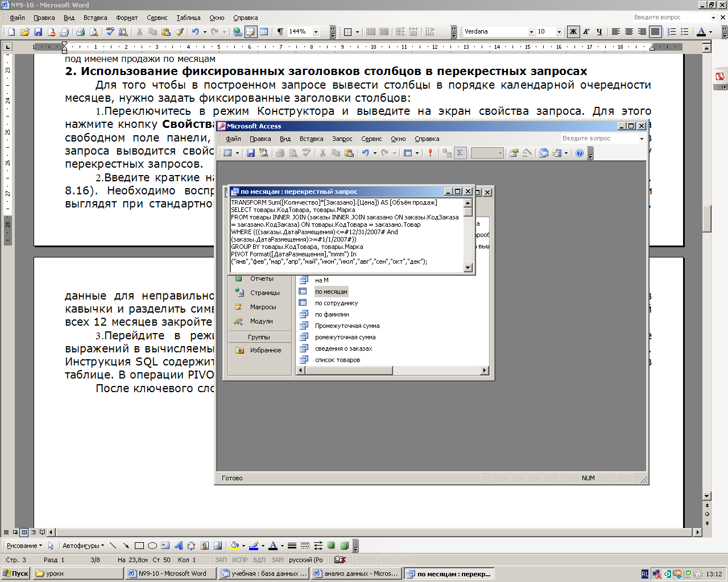Open the Access database window icon
728x582 pixels.
pos(543,153)
